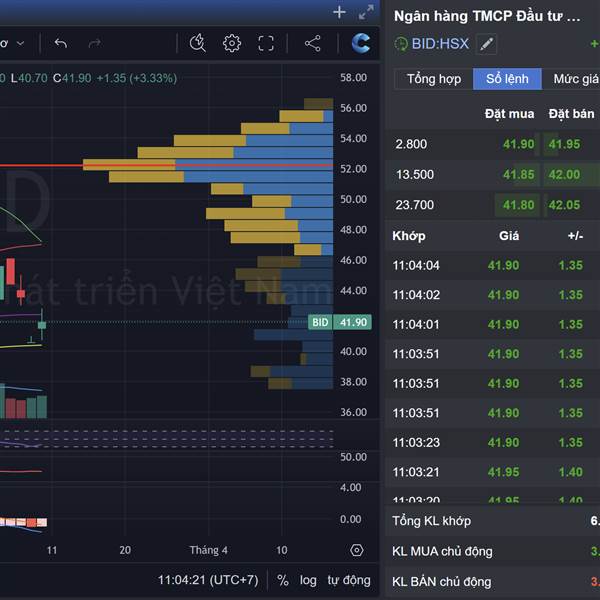The image size is (600, 600).
Task: Open the Mức giá tab
Action: pyautogui.click(x=573, y=79)
